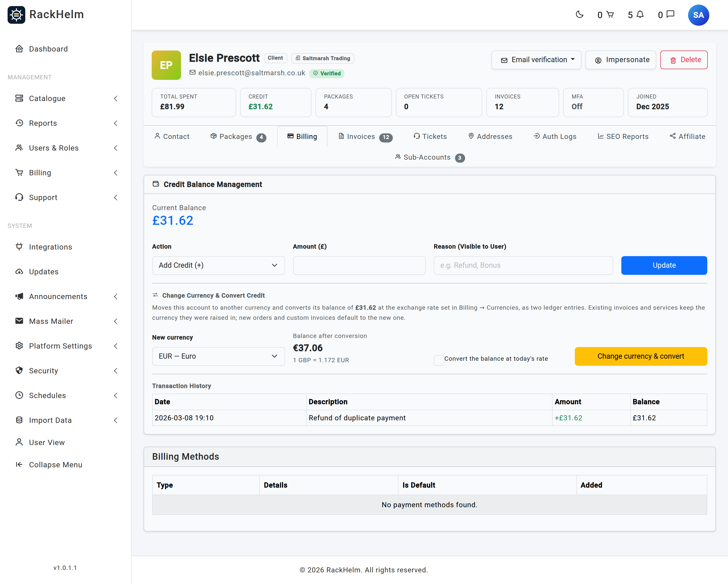Open the Packages tab
The image size is (728, 584).
pyautogui.click(x=238, y=136)
